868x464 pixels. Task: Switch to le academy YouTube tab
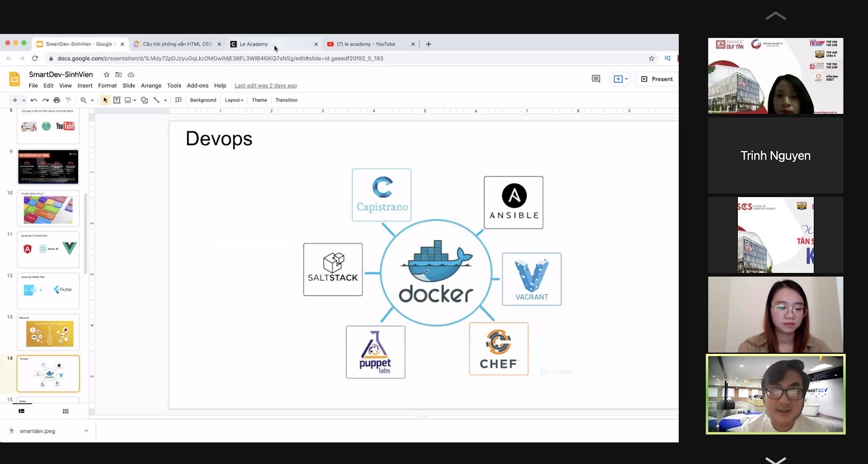point(371,44)
